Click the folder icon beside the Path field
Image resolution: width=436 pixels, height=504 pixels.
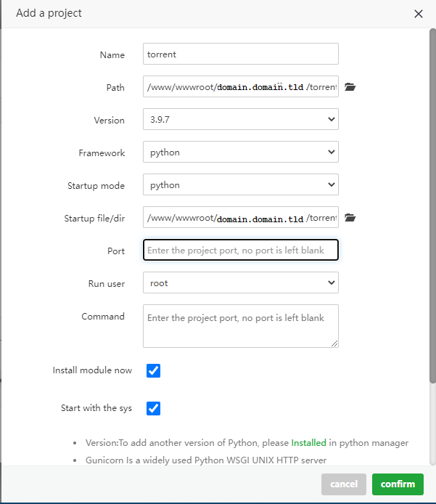(x=350, y=87)
